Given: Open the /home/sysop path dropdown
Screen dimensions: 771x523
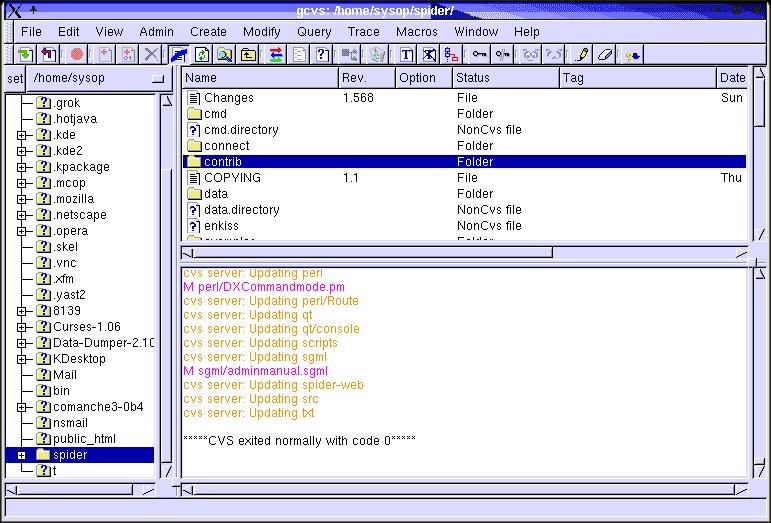Looking at the screenshot, I should click(x=157, y=78).
